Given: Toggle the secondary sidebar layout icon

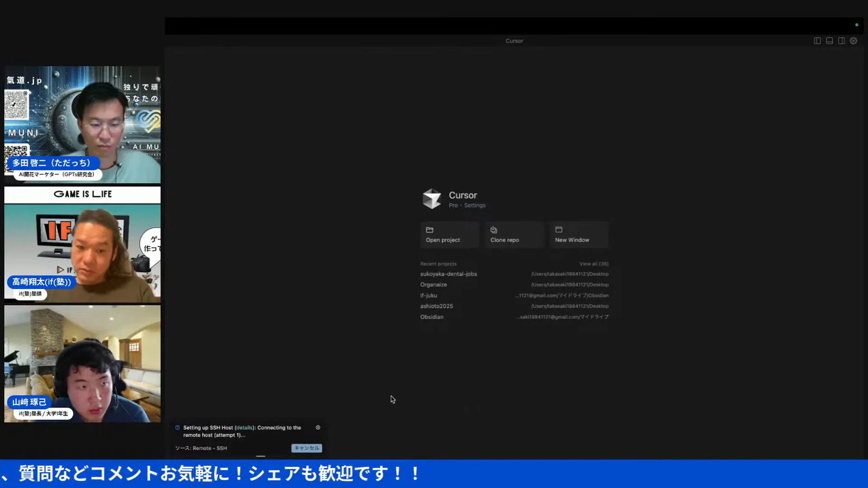Looking at the screenshot, I should (x=841, y=41).
